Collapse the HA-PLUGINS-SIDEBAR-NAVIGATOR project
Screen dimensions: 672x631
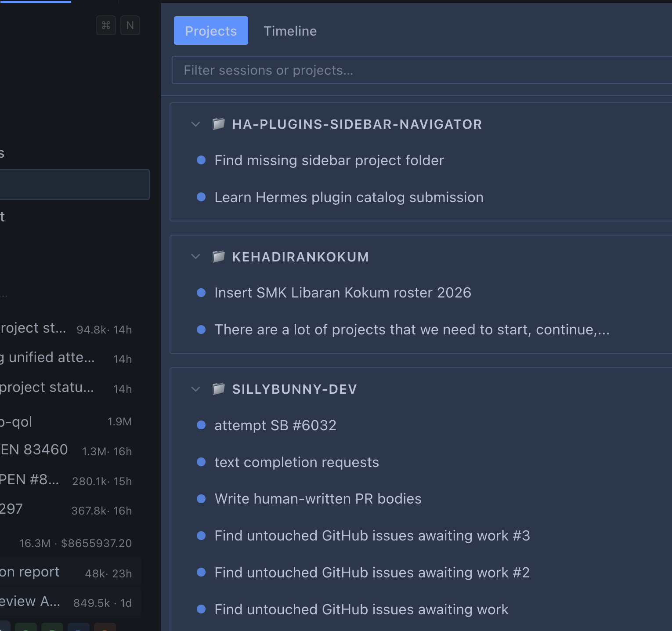[196, 124]
